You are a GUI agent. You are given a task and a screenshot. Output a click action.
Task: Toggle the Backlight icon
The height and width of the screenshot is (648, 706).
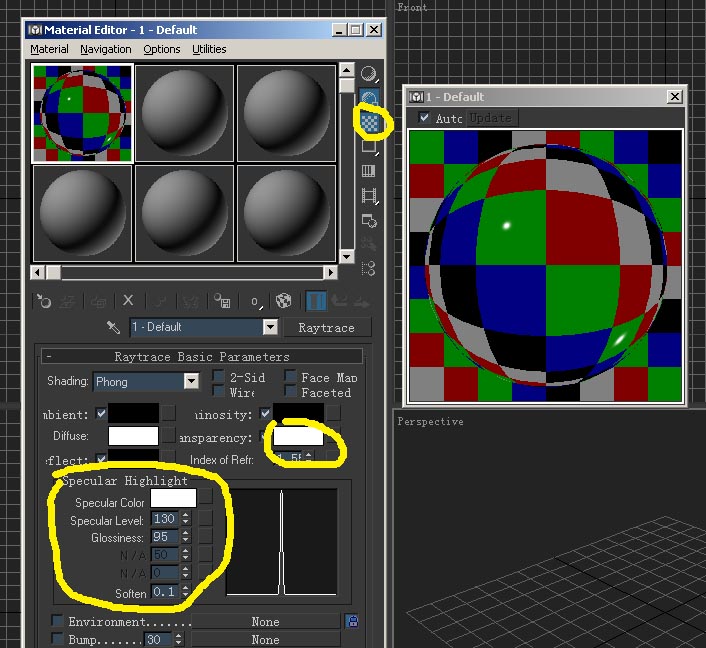click(x=370, y=98)
